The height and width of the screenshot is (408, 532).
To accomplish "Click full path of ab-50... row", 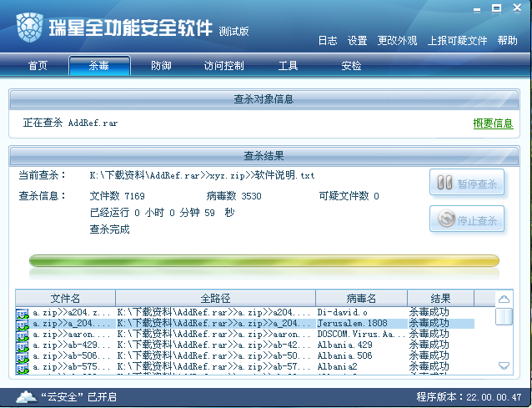I will tap(213, 356).
